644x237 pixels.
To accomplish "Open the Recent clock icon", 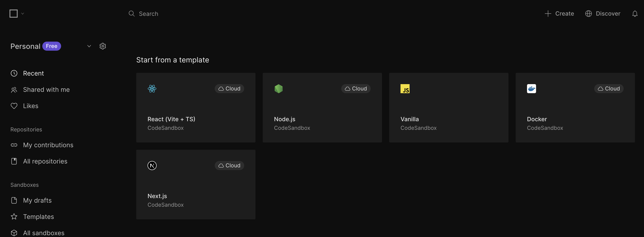I will [14, 73].
